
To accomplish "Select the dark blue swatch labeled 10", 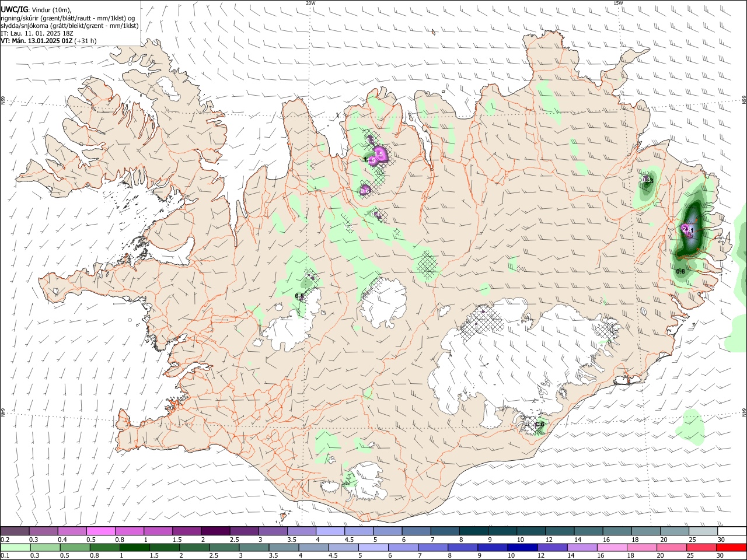I will (521, 547).
